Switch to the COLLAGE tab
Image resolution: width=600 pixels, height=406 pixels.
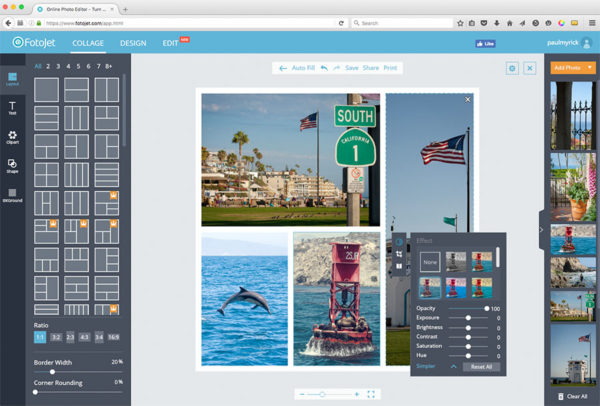88,43
